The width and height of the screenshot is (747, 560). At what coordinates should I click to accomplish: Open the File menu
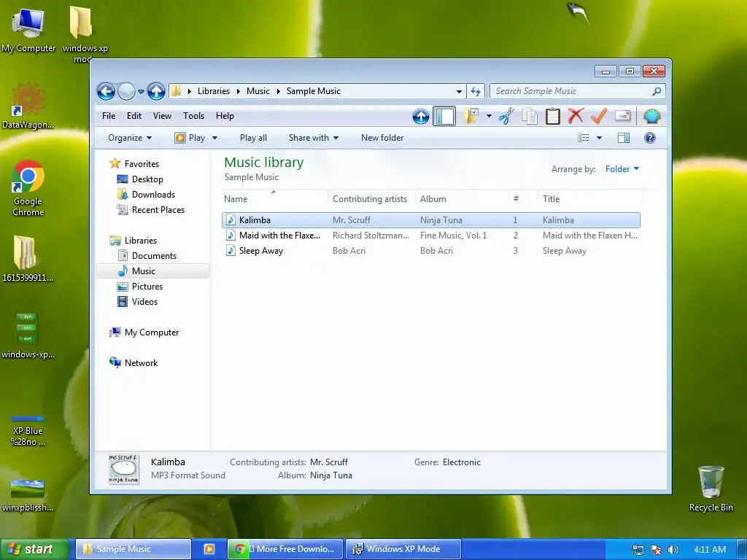(109, 116)
